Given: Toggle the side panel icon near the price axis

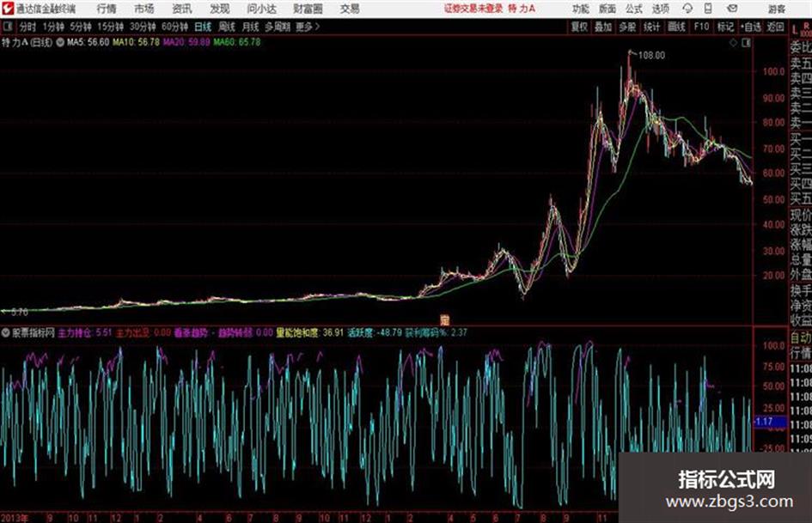Looking at the screenshot, I should pyautogui.click(x=746, y=43).
